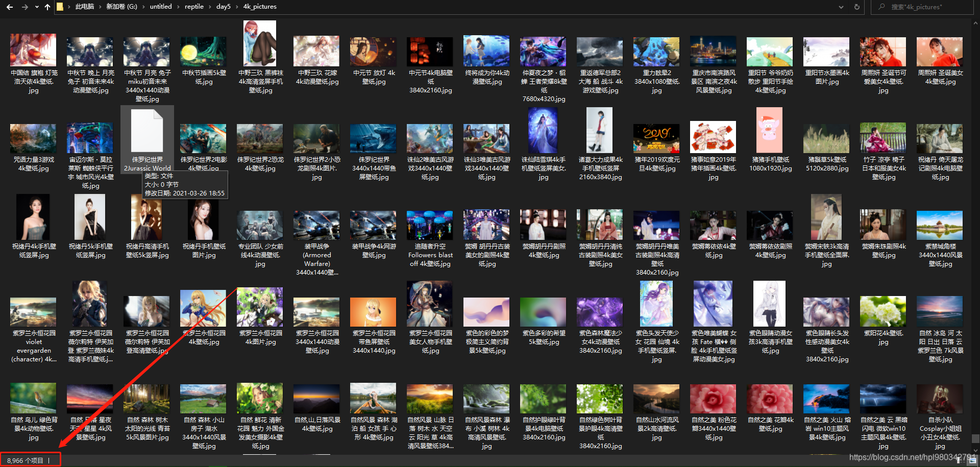
Task: Click the search magnifier icon
Action: click(x=881, y=7)
